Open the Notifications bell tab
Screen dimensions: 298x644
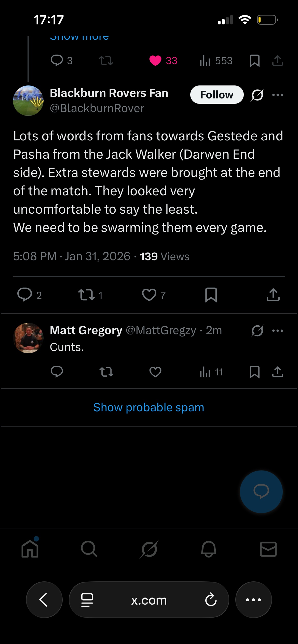209,549
